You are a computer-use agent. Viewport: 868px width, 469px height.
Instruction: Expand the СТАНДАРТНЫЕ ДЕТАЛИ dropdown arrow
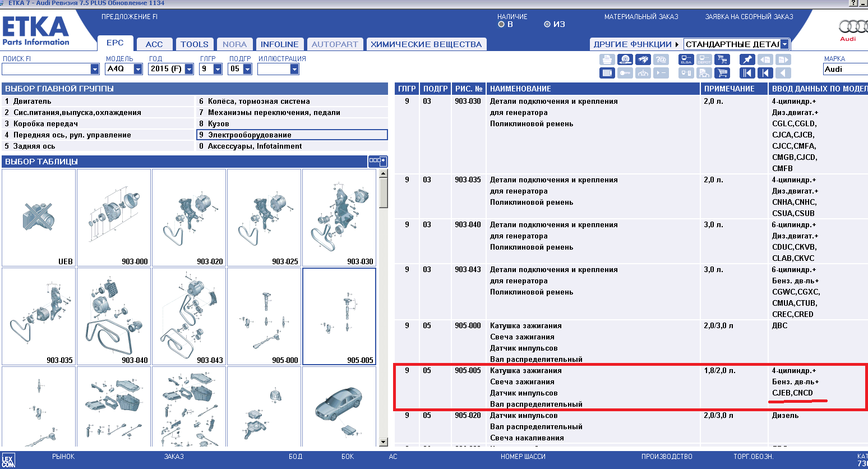pyautogui.click(x=784, y=44)
